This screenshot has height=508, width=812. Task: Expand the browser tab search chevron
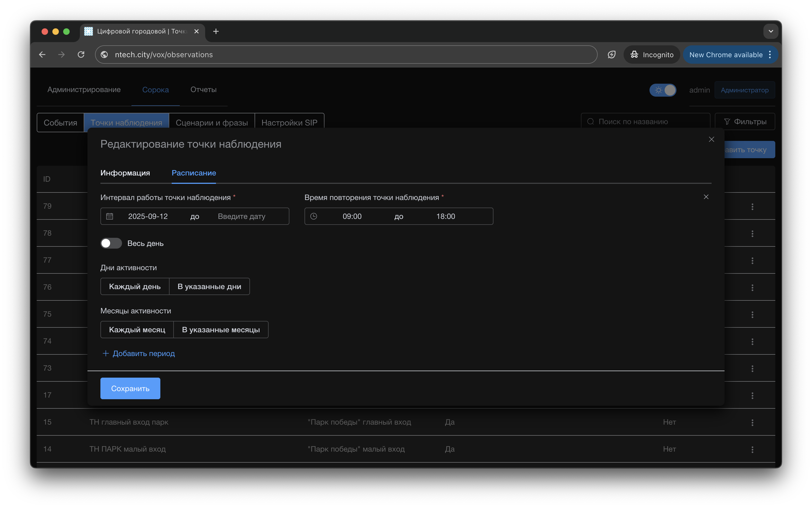pyautogui.click(x=771, y=32)
